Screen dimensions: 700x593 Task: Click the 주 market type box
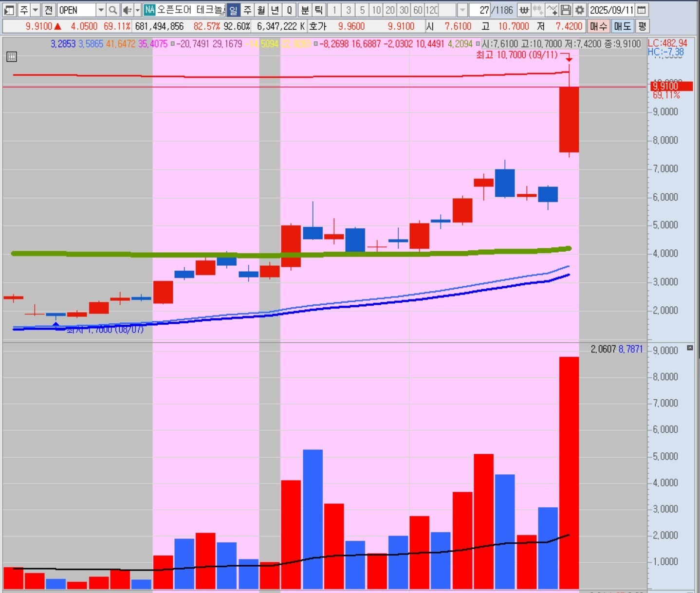(24, 10)
